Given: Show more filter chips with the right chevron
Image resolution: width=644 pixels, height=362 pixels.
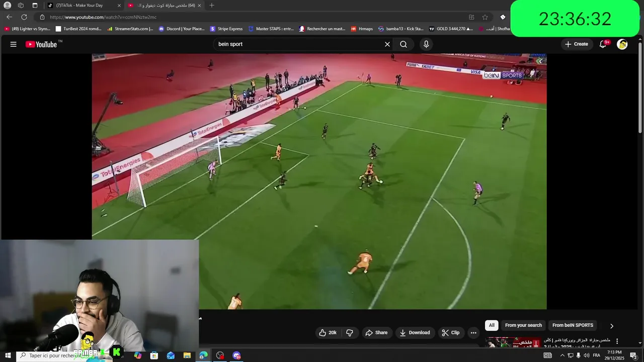Looking at the screenshot, I should pyautogui.click(x=612, y=326).
